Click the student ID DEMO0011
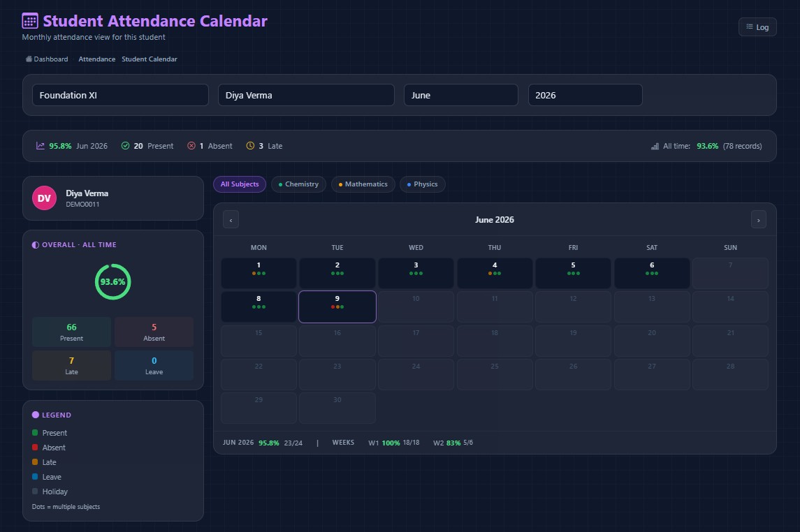800x532 pixels. [82, 205]
